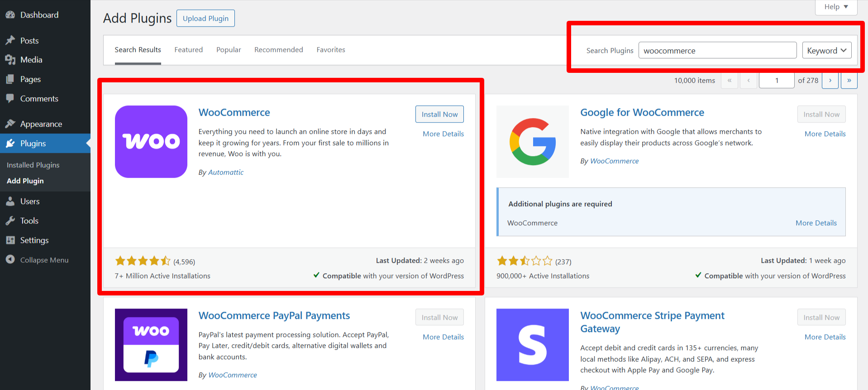The height and width of the screenshot is (390, 868).
Task: Open the WooCommerce PayPal Payments title link
Action: click(x=274, y=316)
